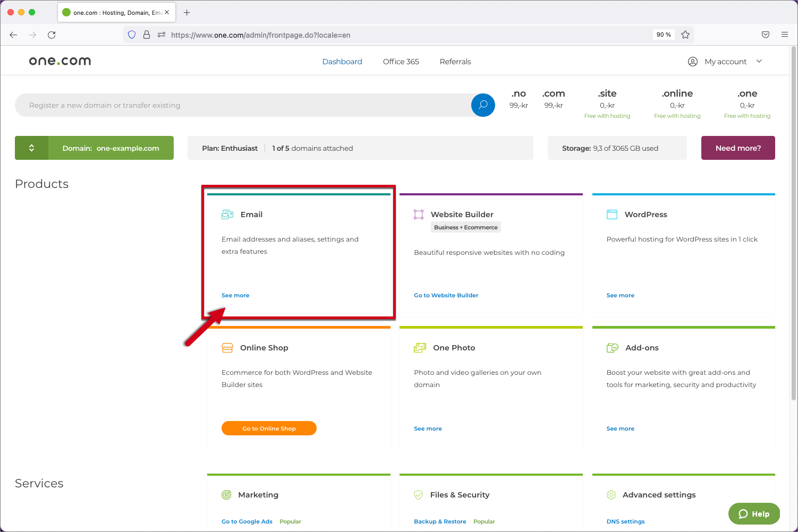The width and height of the screenshot is (798, 532).
Task: Click the Online Shop storefront icon
Action: 227,348
